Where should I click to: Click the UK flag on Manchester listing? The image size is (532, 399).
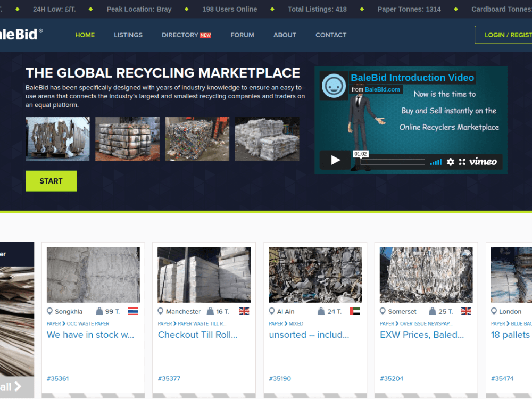[244, 311]
